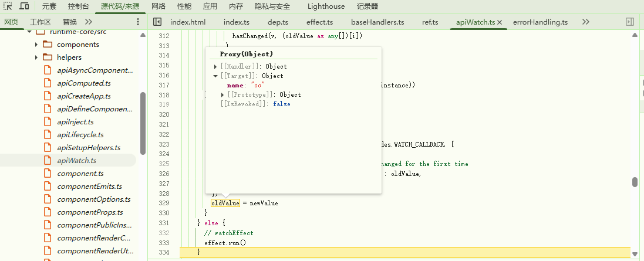Open the 记录器 panel tab
Image resolution: width=644 pixels, height=261 pixels.
pos(367,6)
